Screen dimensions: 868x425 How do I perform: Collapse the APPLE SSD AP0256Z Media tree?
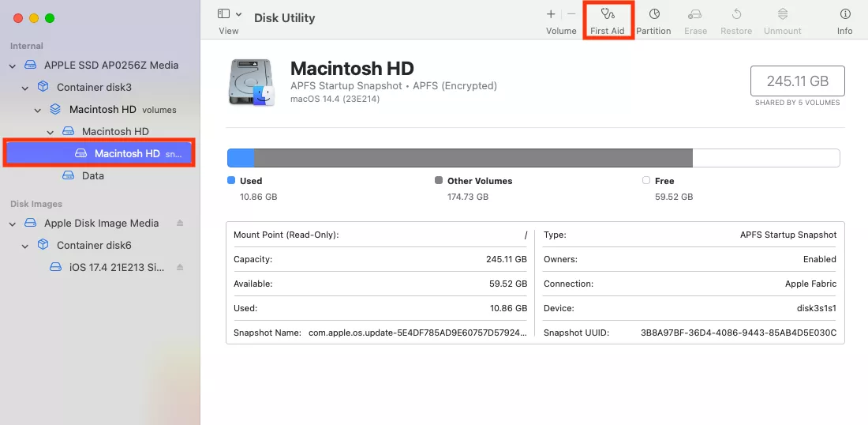pos(13,66)
